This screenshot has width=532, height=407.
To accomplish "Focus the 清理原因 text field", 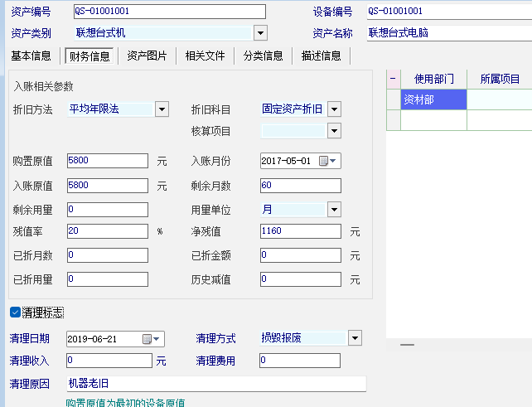I will click(215, 384).
